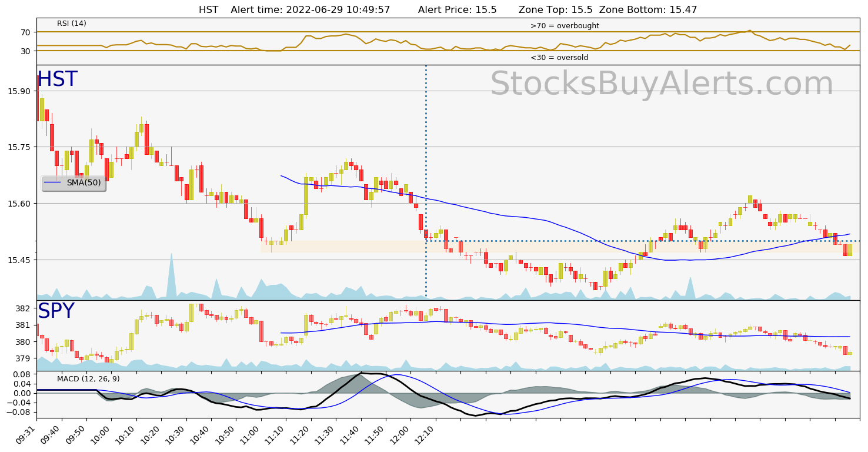
Task: Click the 15.75 price axis label
Action: pos(20,147)
